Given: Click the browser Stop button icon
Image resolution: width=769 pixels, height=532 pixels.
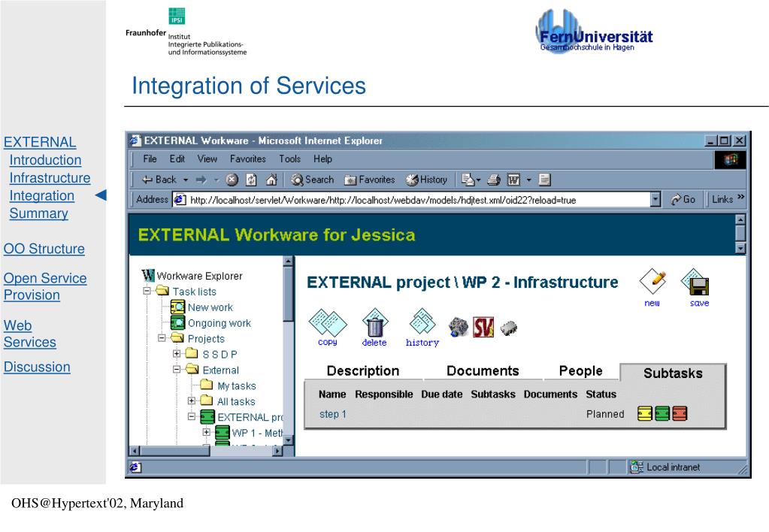Looking at the screenshot, I should 232,180.
